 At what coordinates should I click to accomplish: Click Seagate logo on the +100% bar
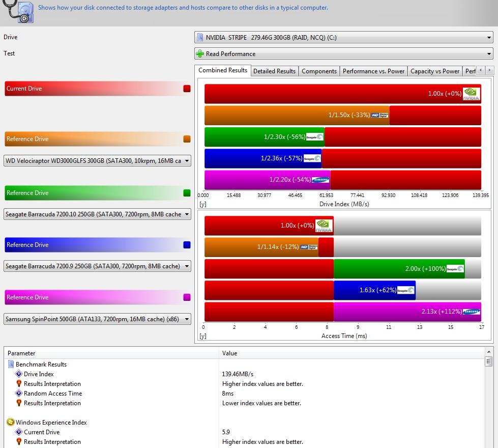(x=455, y=269)
